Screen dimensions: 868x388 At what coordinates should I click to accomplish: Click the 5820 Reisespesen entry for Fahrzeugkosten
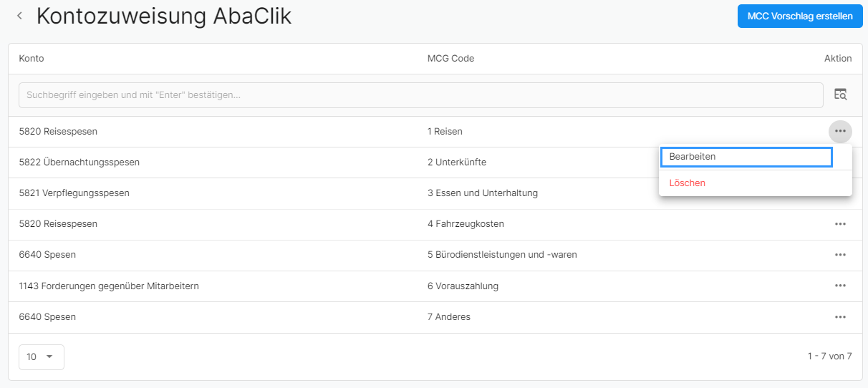58,224
